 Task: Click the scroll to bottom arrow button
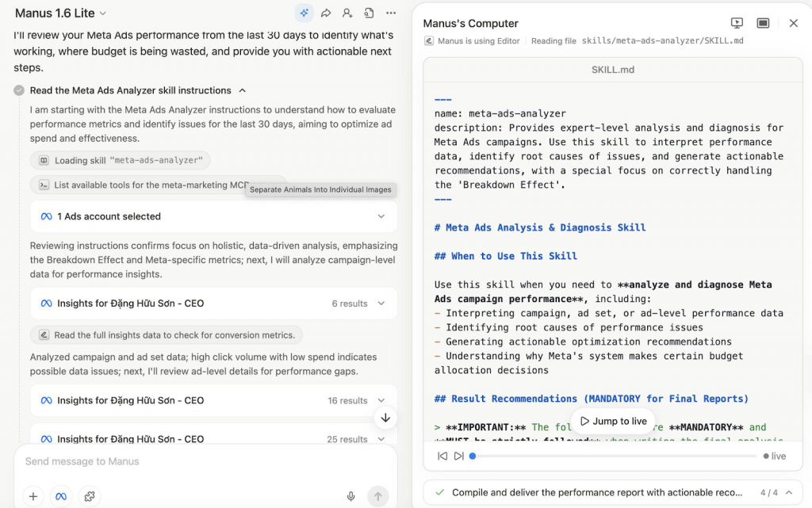click(385, 418)
